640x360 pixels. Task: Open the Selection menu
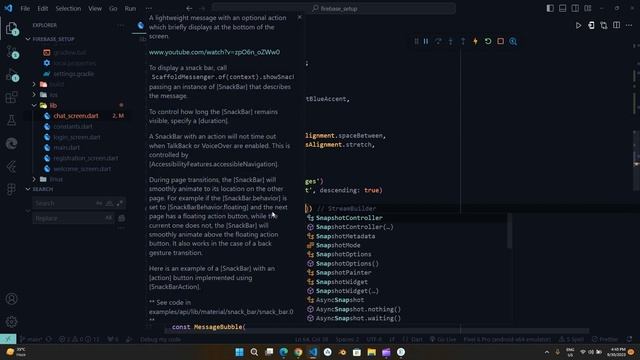tap(68, 8)
